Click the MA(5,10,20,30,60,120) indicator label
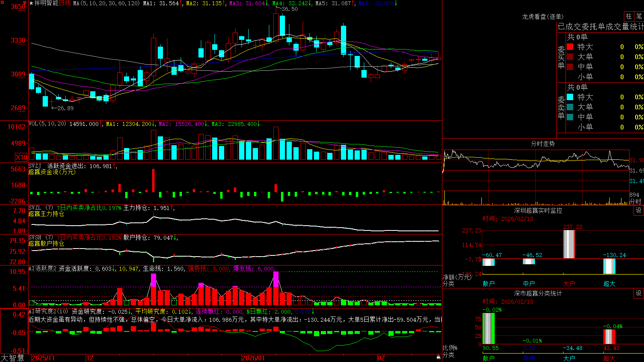 click(107, 3)
